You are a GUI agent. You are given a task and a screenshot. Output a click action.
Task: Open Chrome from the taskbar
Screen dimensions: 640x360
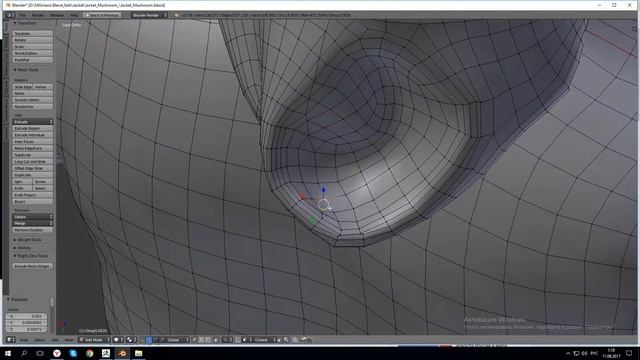click(x=89, y=353)
